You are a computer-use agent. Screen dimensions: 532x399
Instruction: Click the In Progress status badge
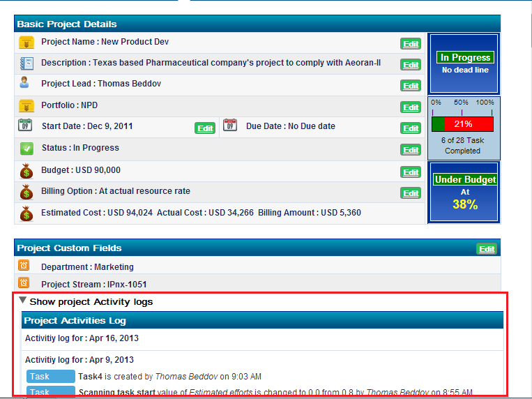tap(465, 58)
